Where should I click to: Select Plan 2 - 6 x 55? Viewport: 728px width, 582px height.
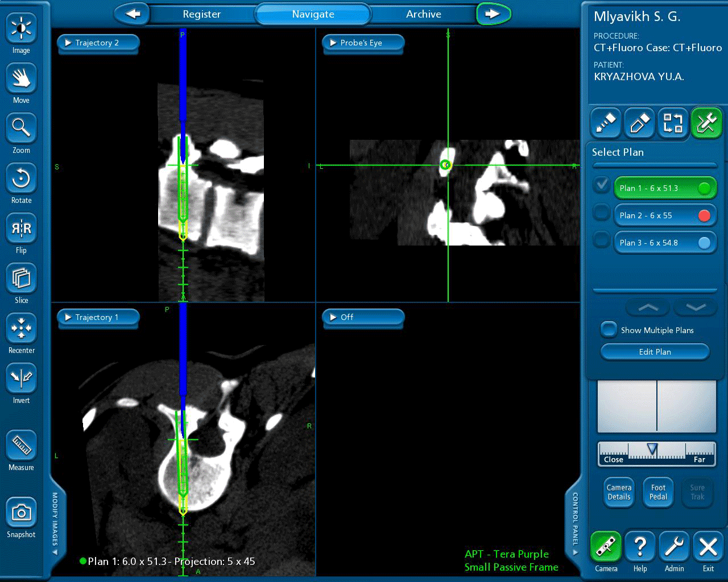(665, 215)
